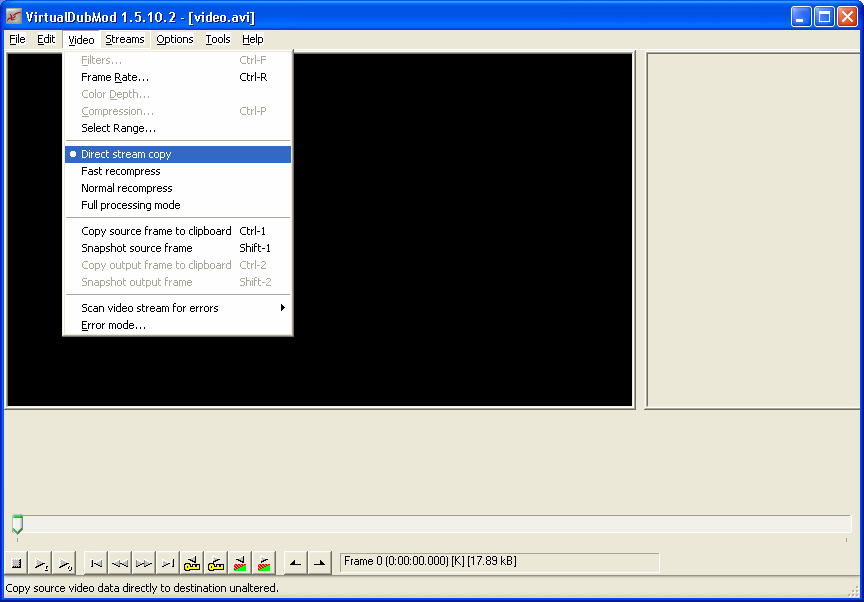Choose Select Range... menu entry

click(x=178, y=128)
